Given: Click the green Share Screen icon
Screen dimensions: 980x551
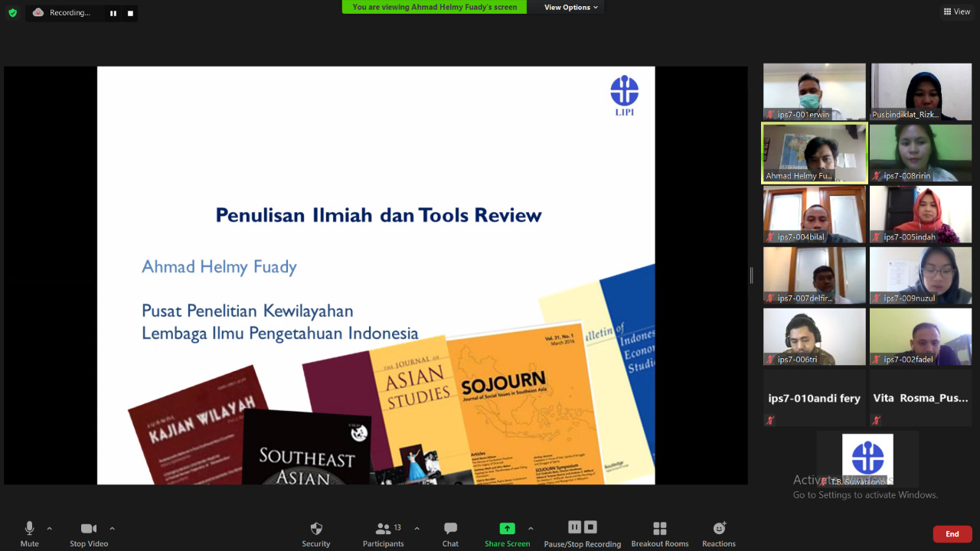Looking at the screenshot, I should click(507, 528).
